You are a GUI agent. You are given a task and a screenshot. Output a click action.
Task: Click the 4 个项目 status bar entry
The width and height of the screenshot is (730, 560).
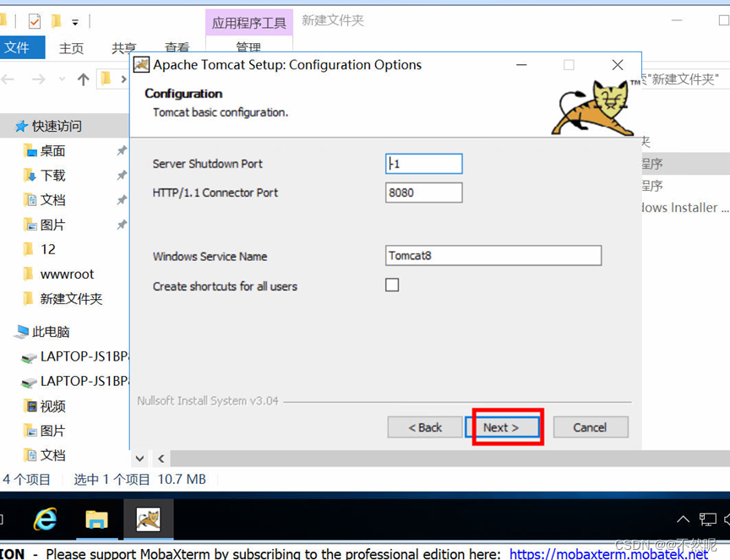point(26,479)
